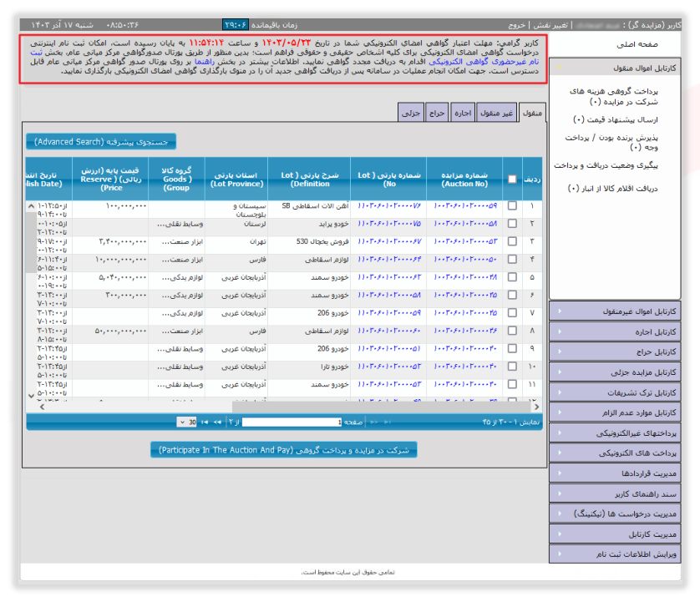Check the box for row ۷ (خودرو 206)
Screen dimensions: 700x602
512,313
